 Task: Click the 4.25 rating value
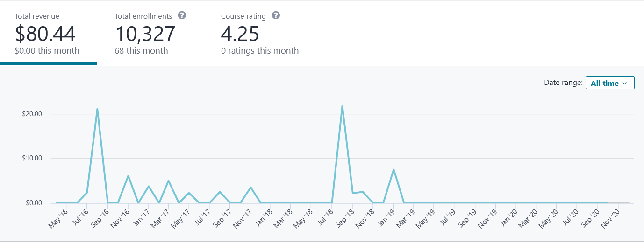tap(240, 34)
